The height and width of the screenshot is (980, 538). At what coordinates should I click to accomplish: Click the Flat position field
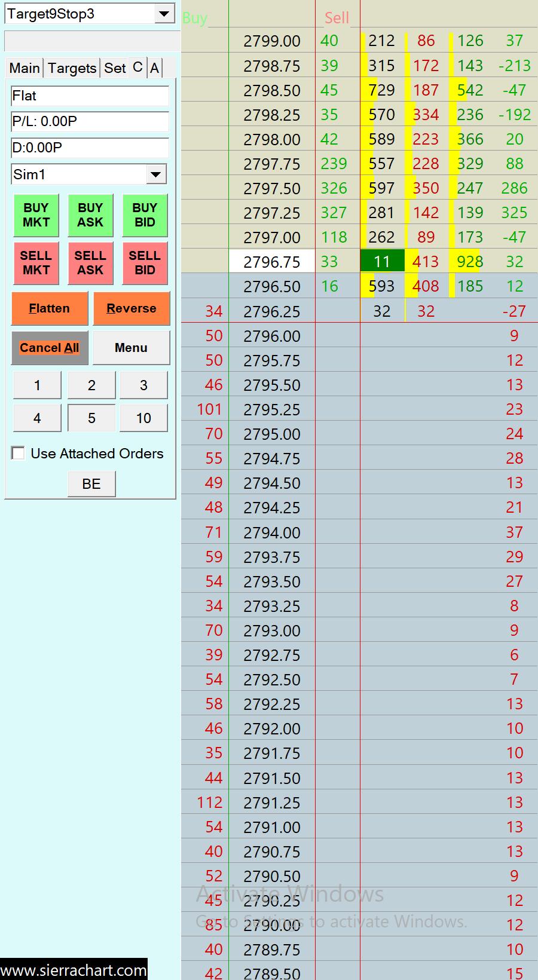(x=90, y=96)
